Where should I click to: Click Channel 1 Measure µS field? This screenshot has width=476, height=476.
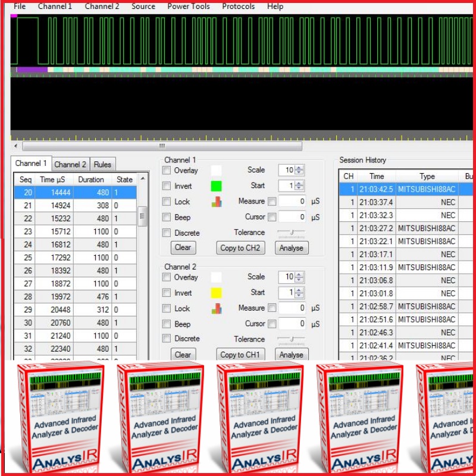(x=292, y=201)
